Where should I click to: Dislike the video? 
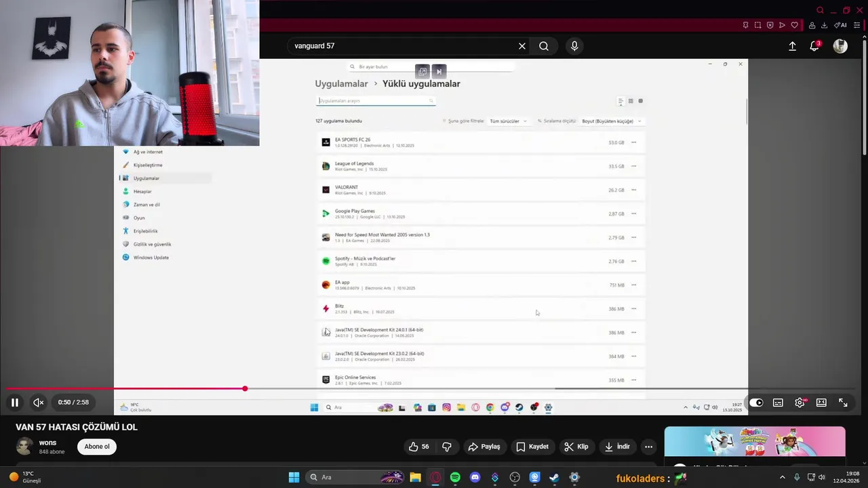coord(447,447)
